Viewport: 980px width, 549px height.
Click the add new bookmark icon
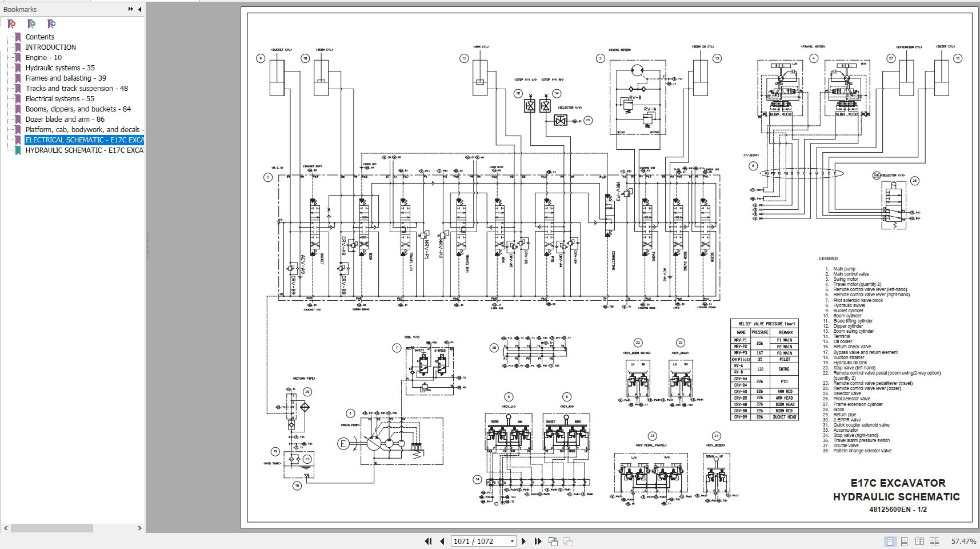[31, 23]
